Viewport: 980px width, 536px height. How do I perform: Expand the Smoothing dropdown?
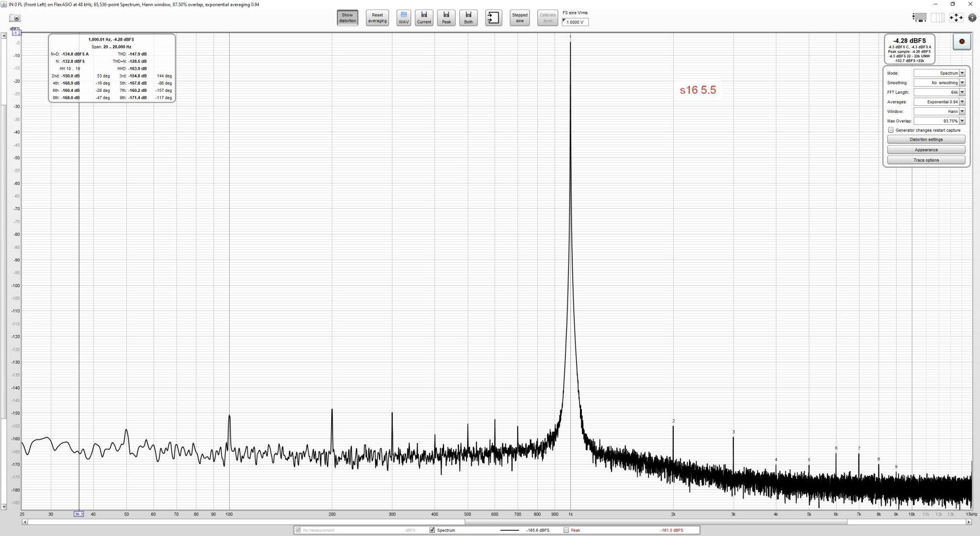[939, 83]
